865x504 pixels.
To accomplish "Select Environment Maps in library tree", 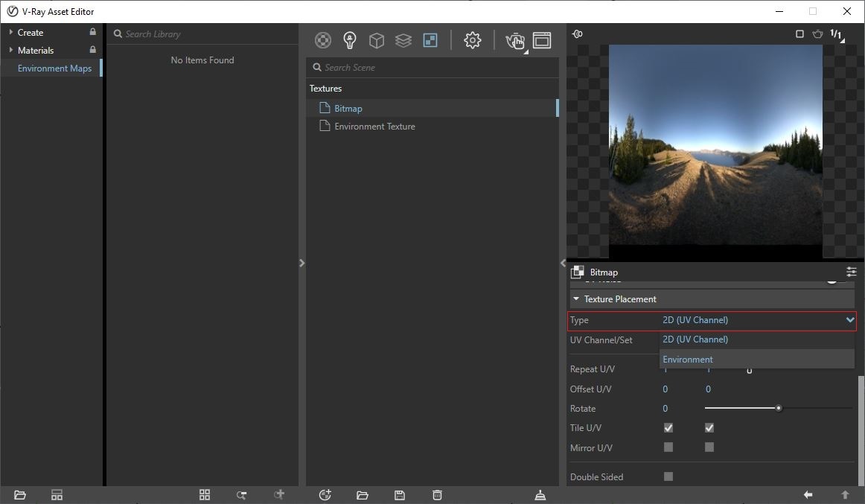I will click(x=54, y=68).
